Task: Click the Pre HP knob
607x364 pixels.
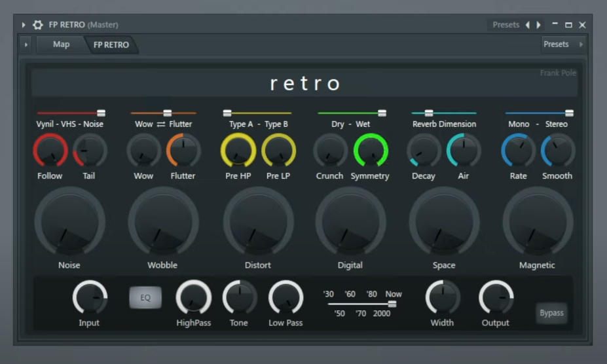Action: click(238, 150)
